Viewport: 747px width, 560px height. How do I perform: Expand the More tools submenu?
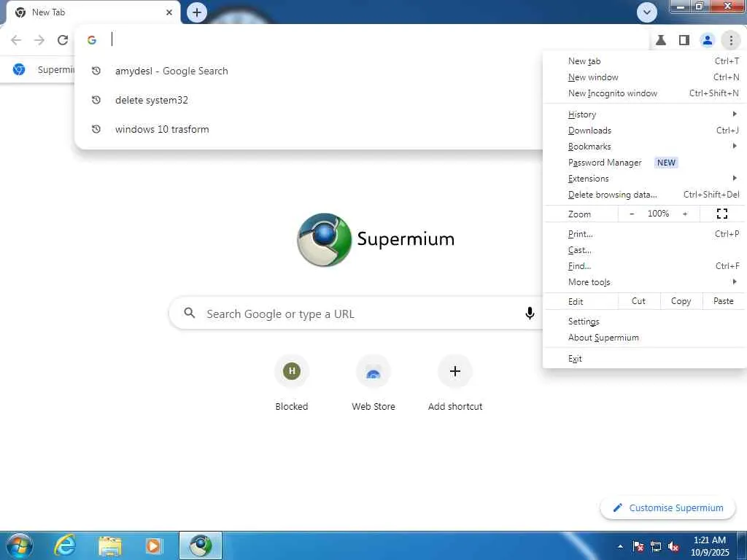tap(645, 282)
